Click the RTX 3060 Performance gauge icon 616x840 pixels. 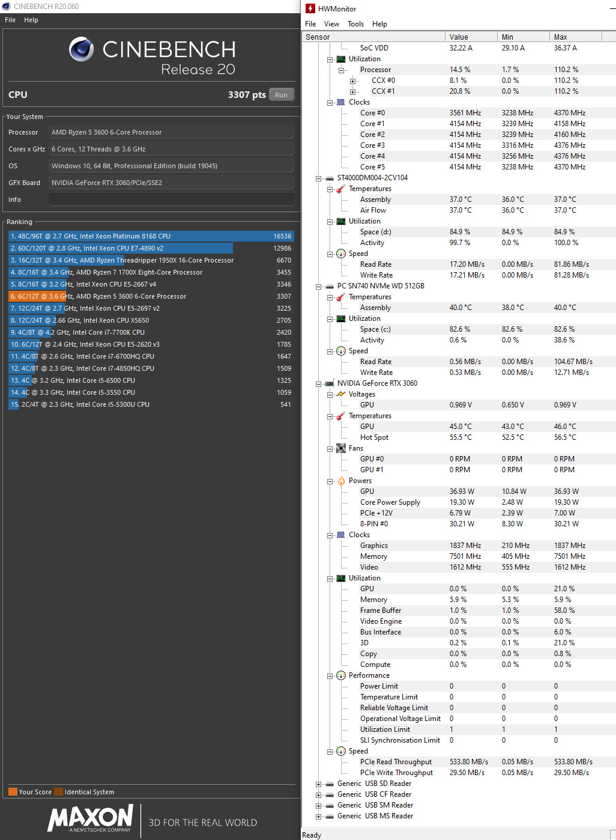(x=341, y=675)
